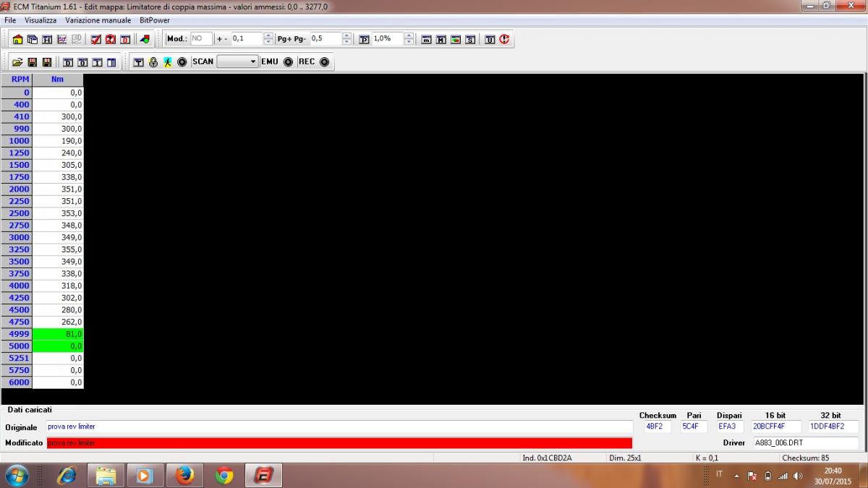Screen dimensions: 868x488
Task: Toggle the EMU round button
Action: [288, 62]
